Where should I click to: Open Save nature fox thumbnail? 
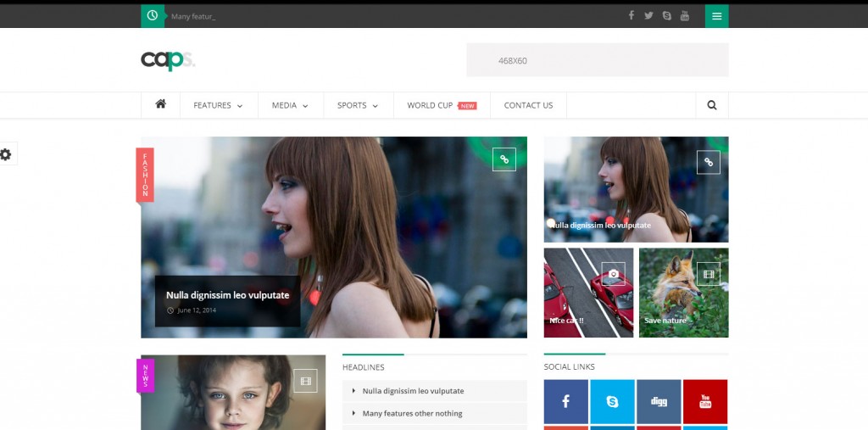[x=684, y=293]
